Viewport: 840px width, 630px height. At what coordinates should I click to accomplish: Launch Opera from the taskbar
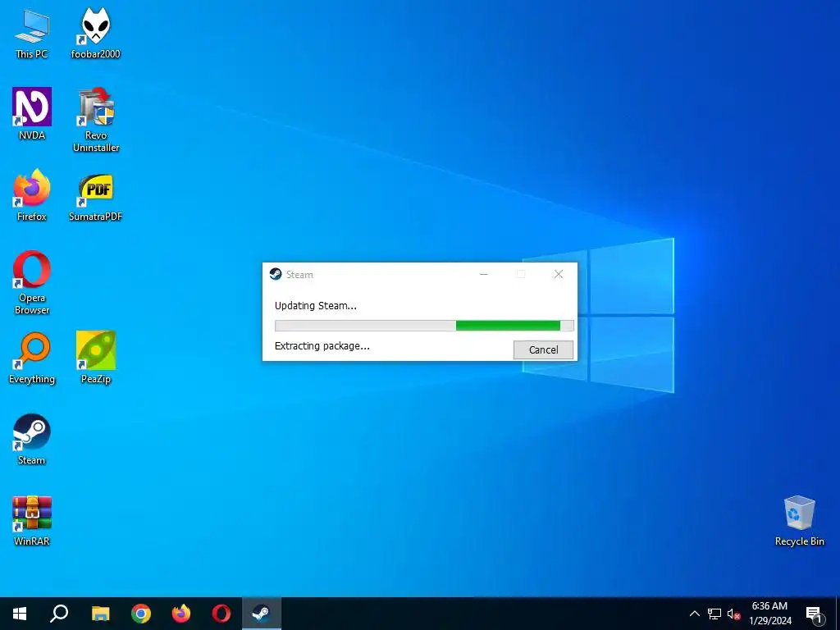[221, 614]
